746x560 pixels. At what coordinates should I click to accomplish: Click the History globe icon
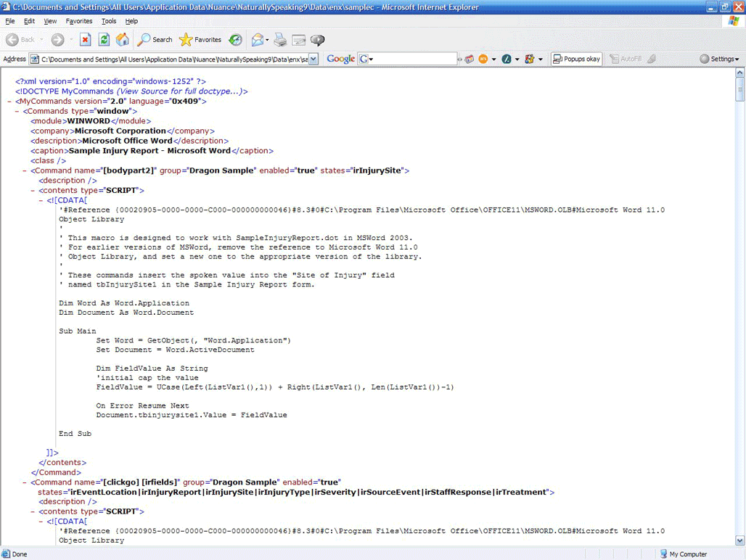click(x=235, y=40)
